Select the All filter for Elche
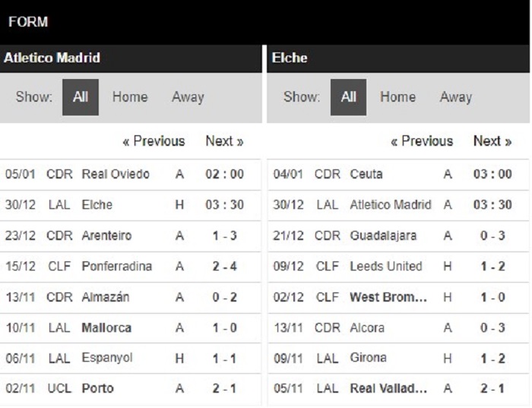The height and width of the screenshot is (408, 532). tap(348, 97)
